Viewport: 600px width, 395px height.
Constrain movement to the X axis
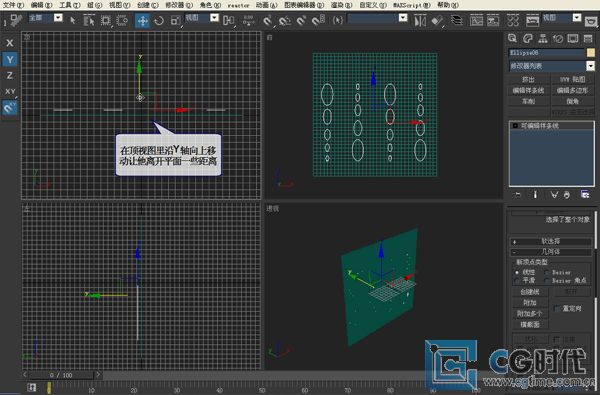point(10,43)
